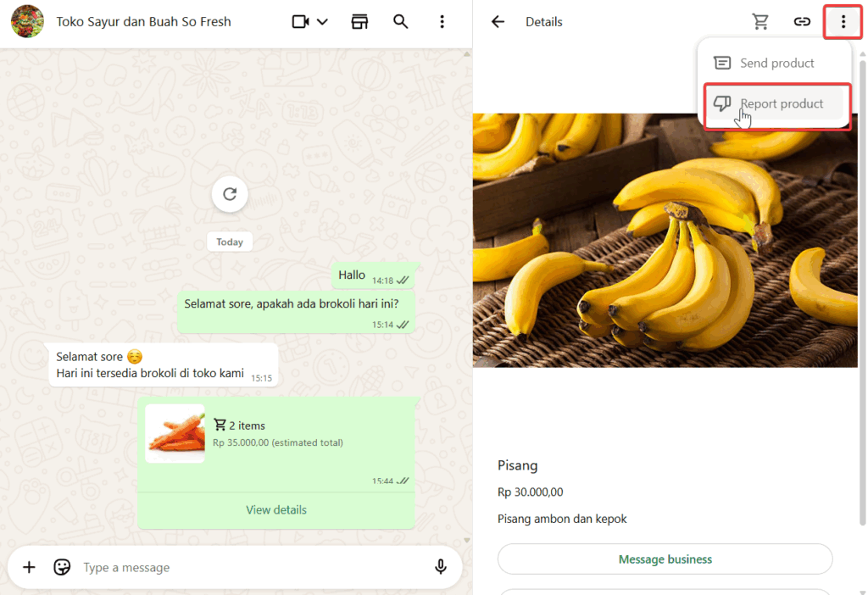Open Details panel three-dot menu
This screenshot has height=595, width=868.
tap(843, 22)
